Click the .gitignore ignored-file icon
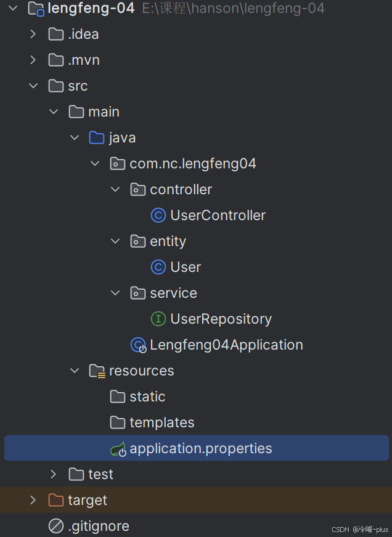This screenshot has width=392, height=537. tap(55, 526)
